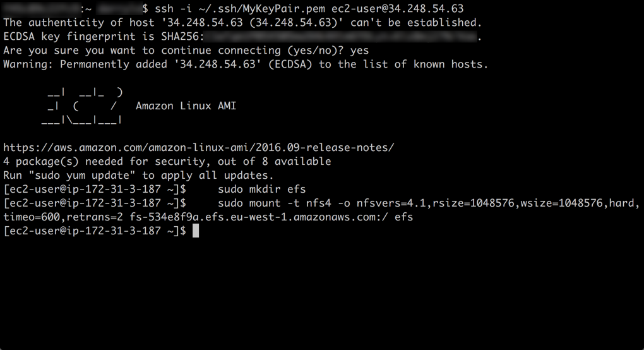Click the blurred local hostname at top left
The height and width of the screenshot is (350, 644).
tap(41, 9)
